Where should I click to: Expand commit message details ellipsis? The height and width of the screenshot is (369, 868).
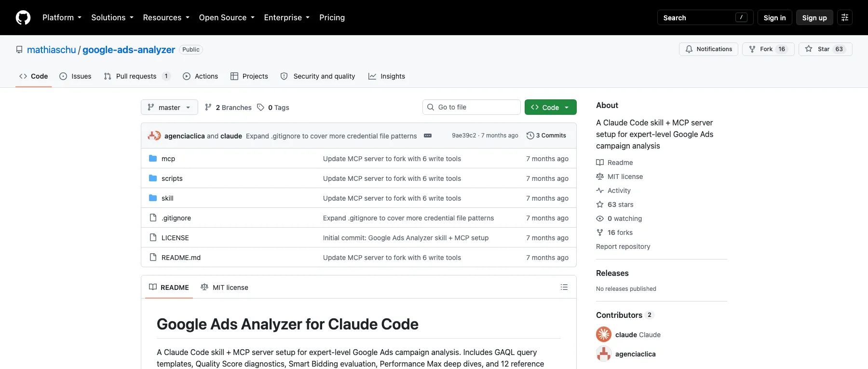(428, 136)
